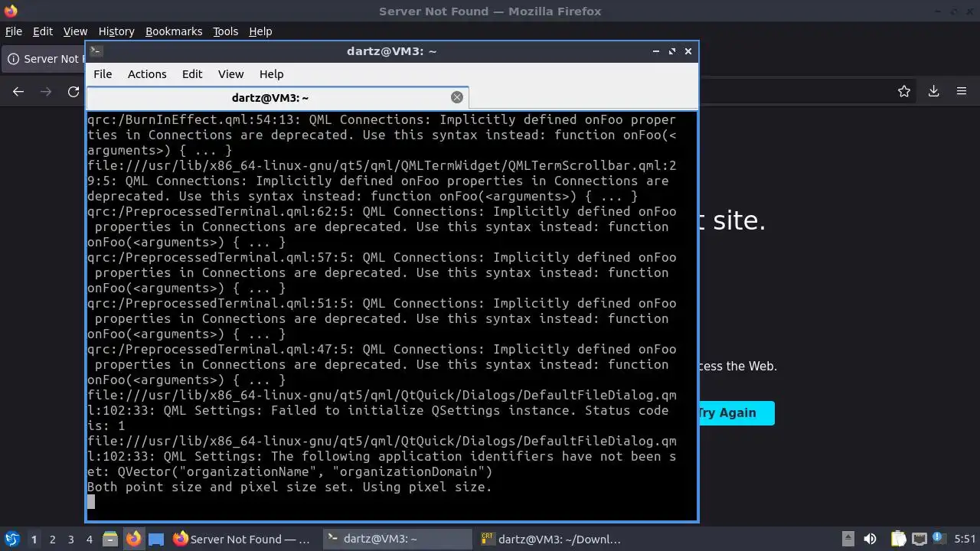
Task: Open Firefox History menu
Action: pyautogui.click(x=116, y=31)
